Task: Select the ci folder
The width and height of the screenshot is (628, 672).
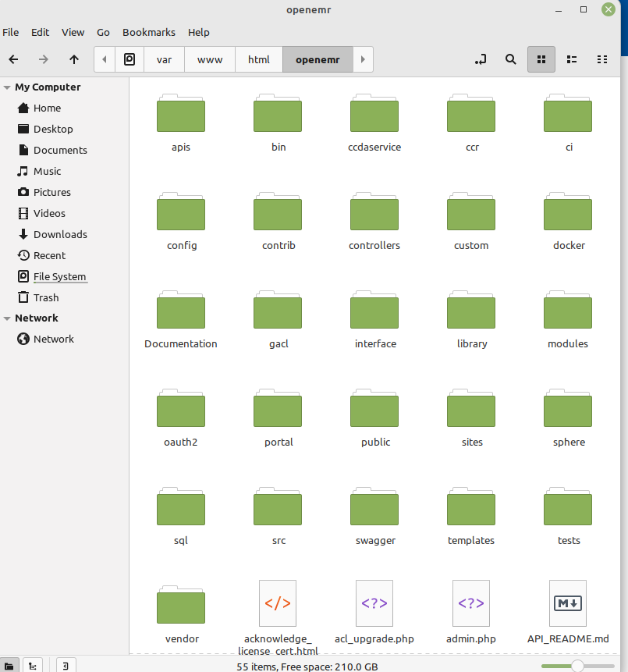Action: [568, 123]
